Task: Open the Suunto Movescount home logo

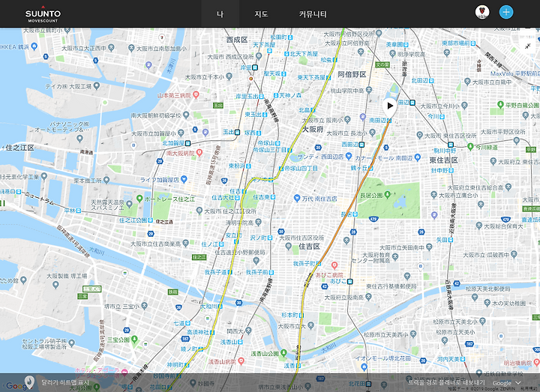Action: pyautogui.click(x=43, y=15)
